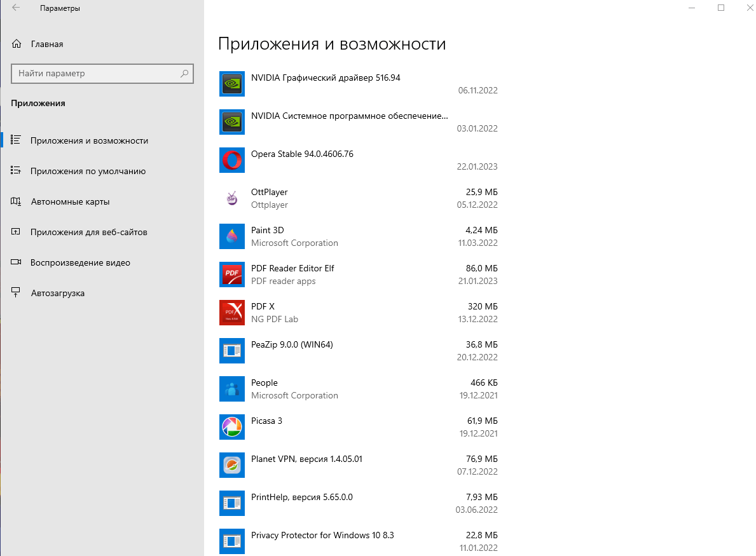This screenshot has height=556, width=756.
Task: Click the Privacy Protector for Windows 10 icon
Action: click(x=232, y=541)
